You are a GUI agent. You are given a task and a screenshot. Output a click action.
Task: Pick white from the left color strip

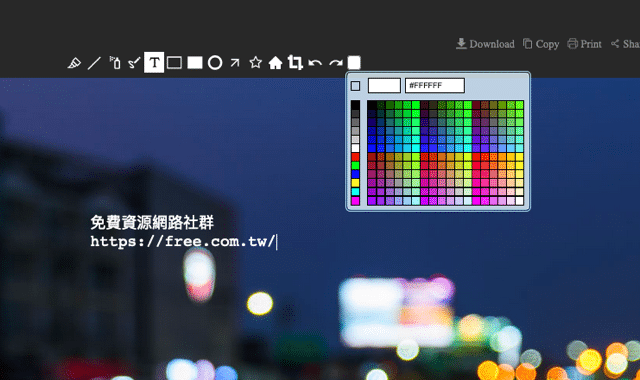356,148
